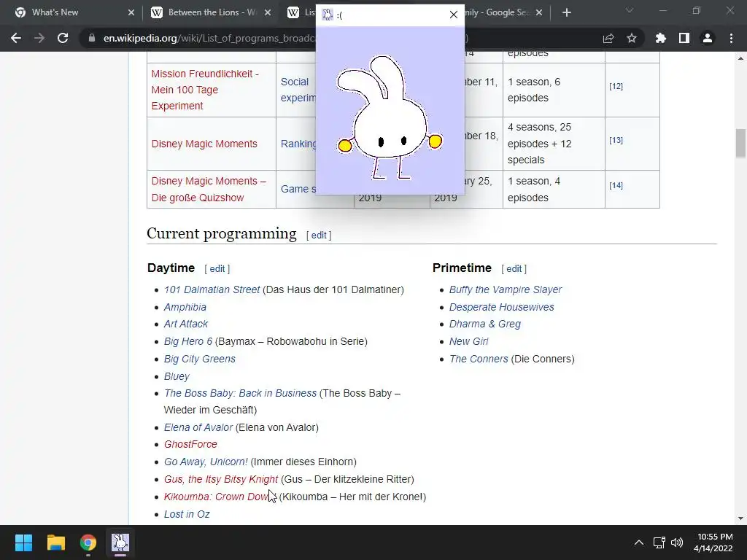The width and height of the screenshot is (747, 560).
Task: Bookmark this page with the star icon
Action: click(x=632, y=38)
